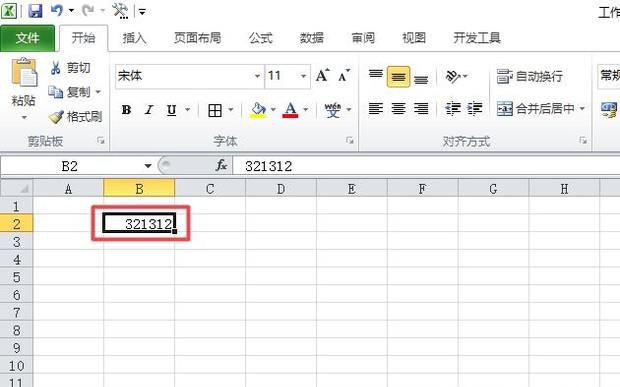The image size is (620, 387).
Task: Apply the yellow fill color bucket
Action: pyautogui.click(x=258, y=110)
